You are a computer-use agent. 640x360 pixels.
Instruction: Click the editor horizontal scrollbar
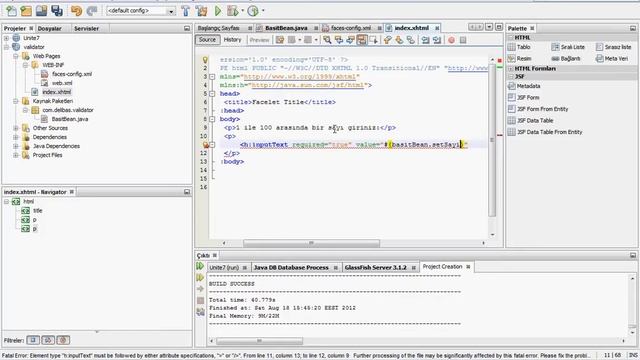pos(311,243)
